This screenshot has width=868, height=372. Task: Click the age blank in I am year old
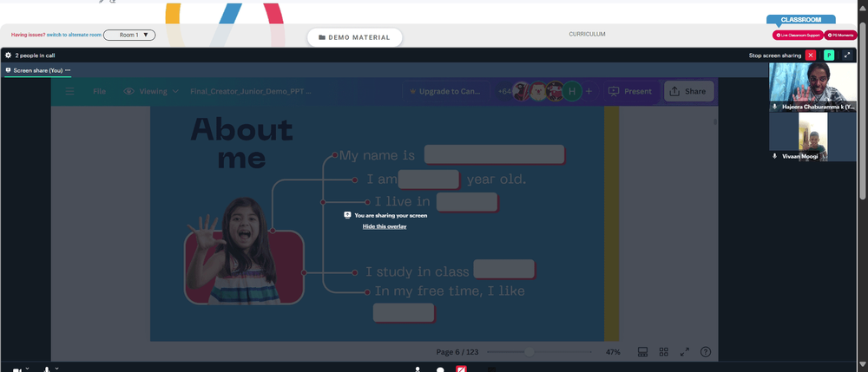[429, 179]
